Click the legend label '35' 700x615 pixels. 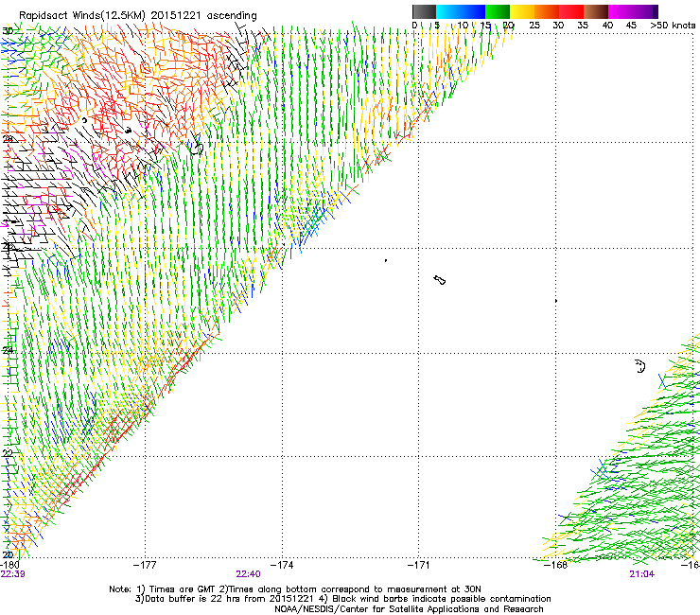coord(583,25)
